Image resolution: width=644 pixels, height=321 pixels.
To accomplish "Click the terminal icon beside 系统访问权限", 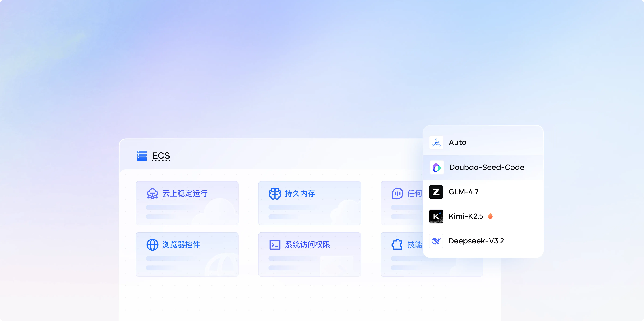I will point(275,245).
